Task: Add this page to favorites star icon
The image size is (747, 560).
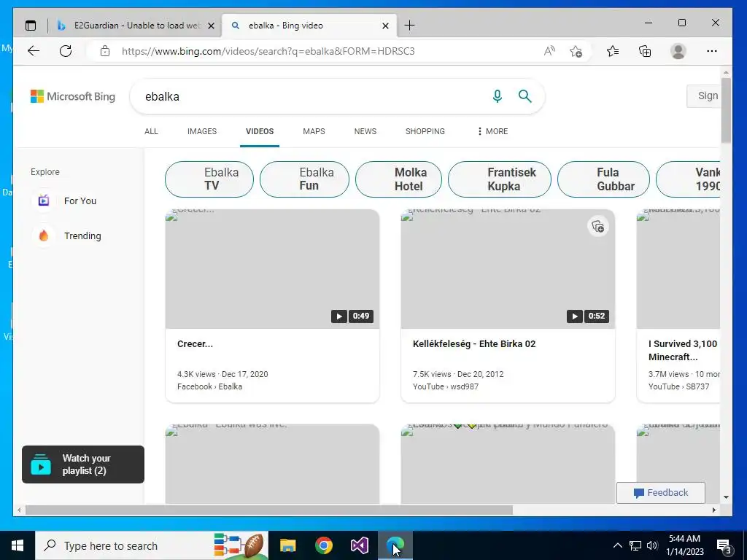Action: pos(576,51)
